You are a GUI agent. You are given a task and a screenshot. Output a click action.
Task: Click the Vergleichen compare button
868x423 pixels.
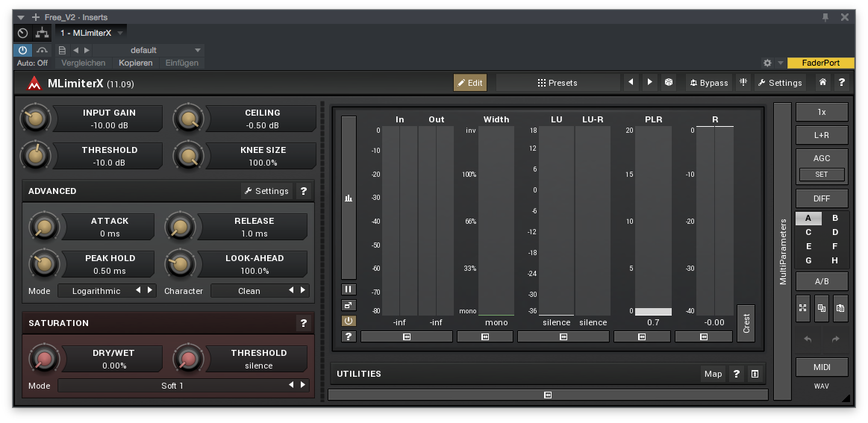pyautogui.click(x=84, y=63)
